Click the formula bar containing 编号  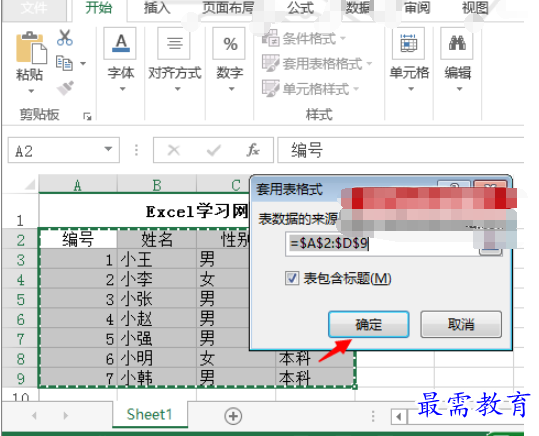400,150
